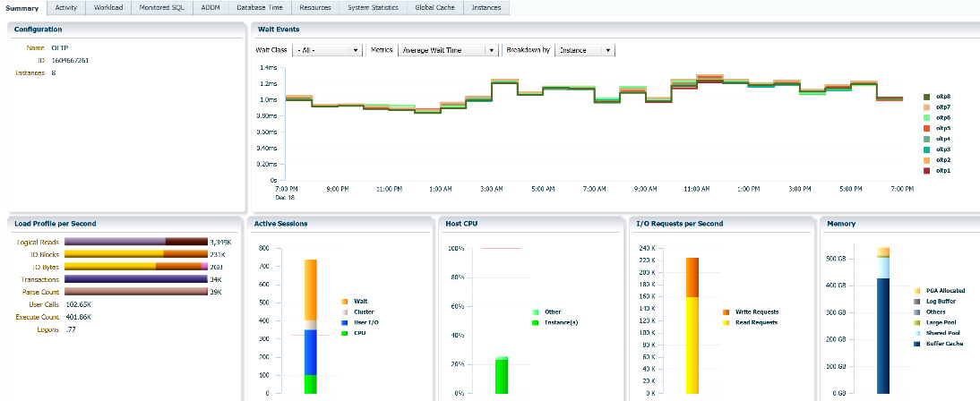Click the oltp7 legend color swatch
The image size is (980, 401).
click(927, 107)
